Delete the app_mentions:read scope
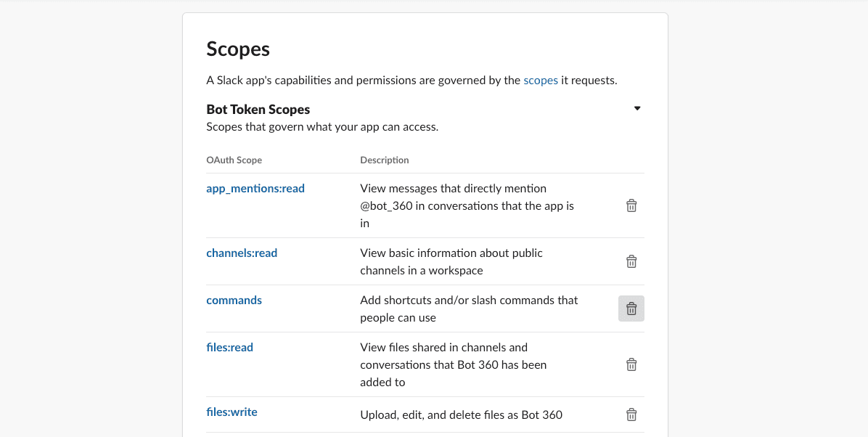This screenshot has width=868, height=437. pos(631,206)
